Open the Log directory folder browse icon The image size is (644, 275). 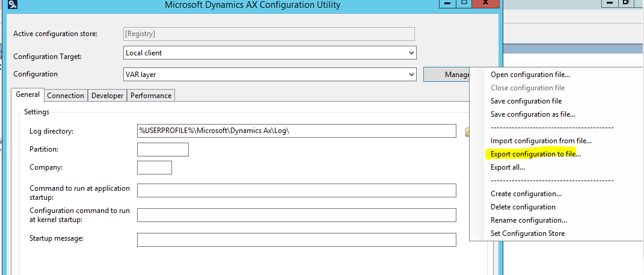(467, 132)
